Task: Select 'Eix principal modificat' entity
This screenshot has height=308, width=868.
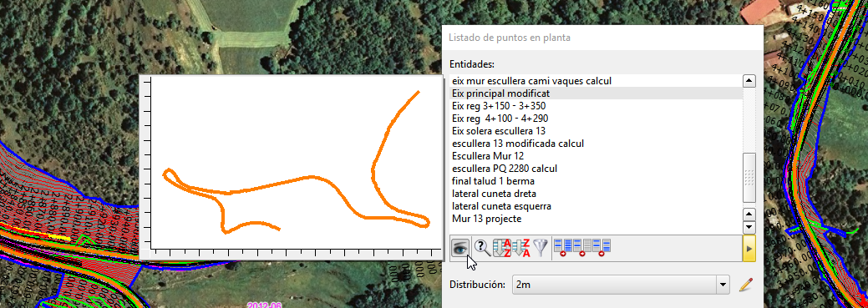Action: [596, 93]
